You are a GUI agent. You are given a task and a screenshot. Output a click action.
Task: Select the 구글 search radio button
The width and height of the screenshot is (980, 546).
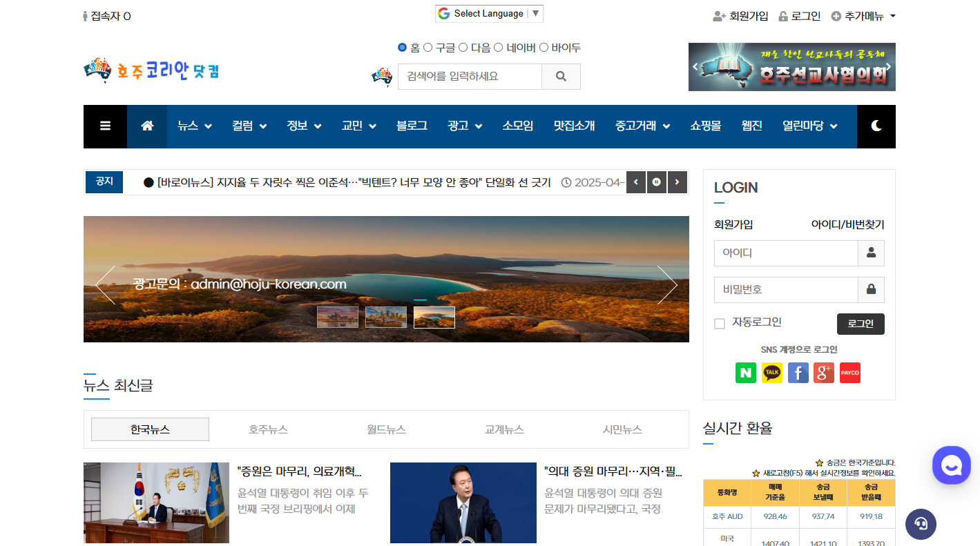[429, 47]
